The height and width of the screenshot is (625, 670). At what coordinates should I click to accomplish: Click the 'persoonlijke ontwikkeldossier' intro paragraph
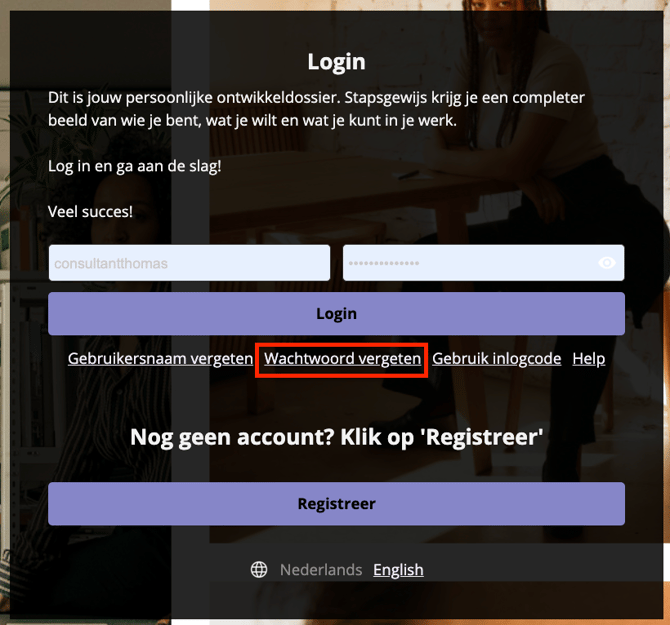[x=316, y=109]
